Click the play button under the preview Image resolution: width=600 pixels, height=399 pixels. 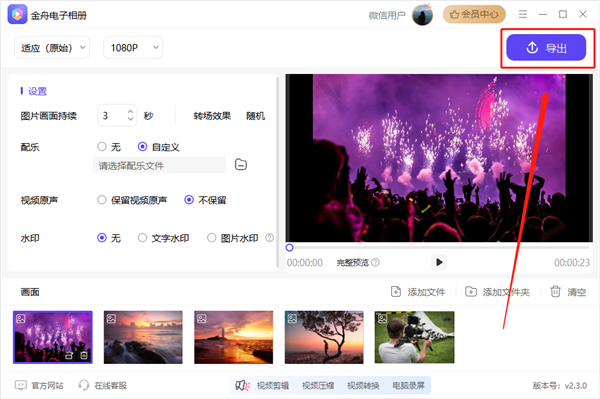coord(439,262)
